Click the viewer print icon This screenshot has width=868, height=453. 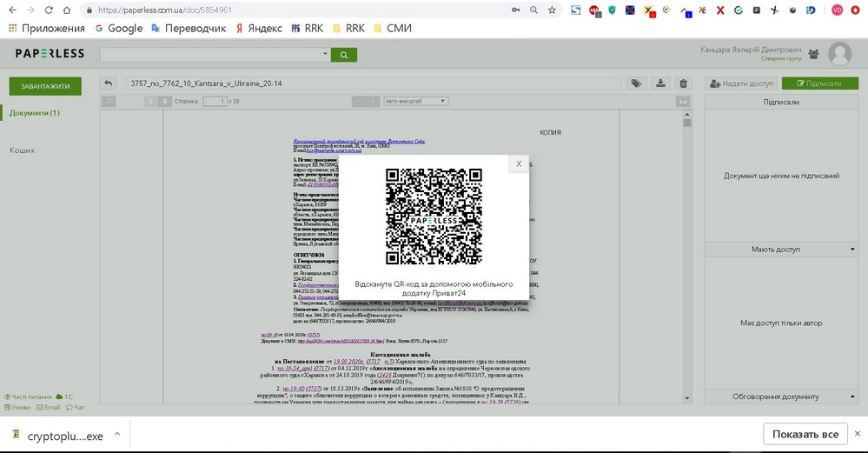point(683,102)
